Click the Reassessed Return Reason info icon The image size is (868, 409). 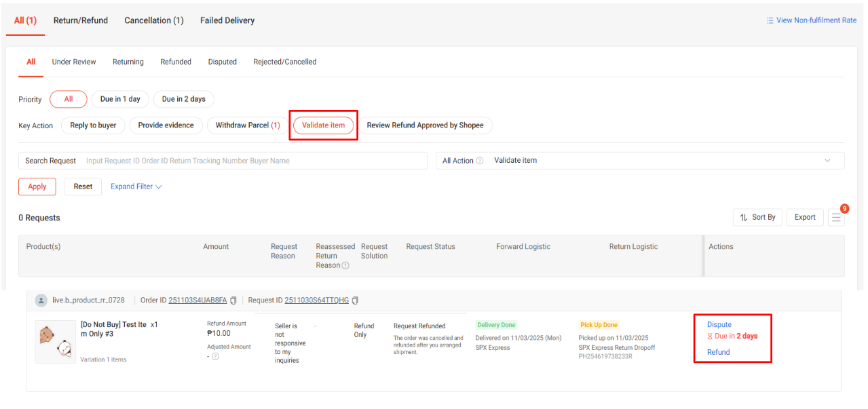point(345,266)
